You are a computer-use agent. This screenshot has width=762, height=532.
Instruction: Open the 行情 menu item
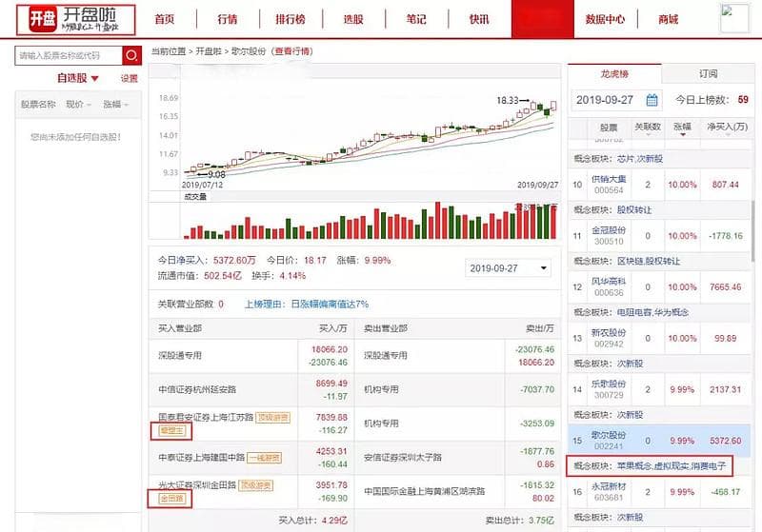click(x=228, y=19)
